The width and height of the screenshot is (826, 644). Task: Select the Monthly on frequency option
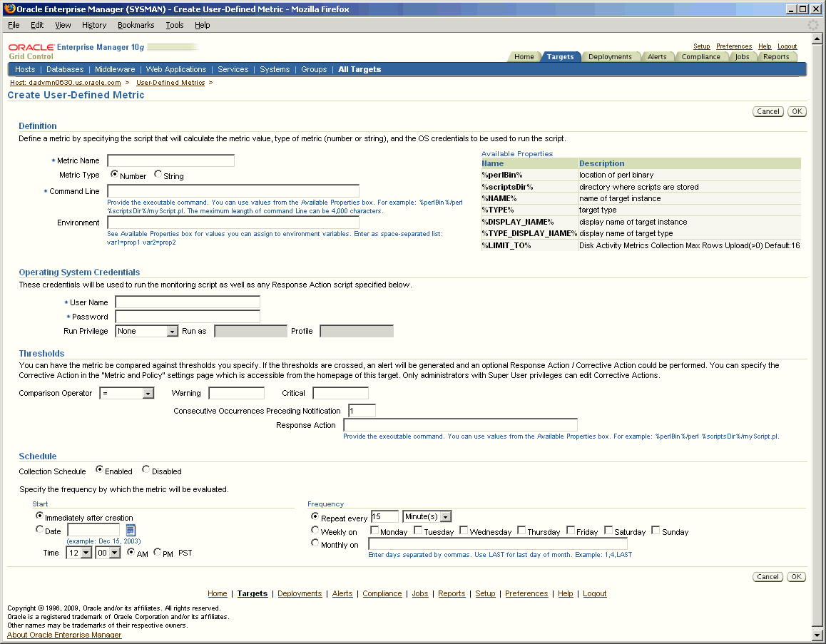click(315, 543)
